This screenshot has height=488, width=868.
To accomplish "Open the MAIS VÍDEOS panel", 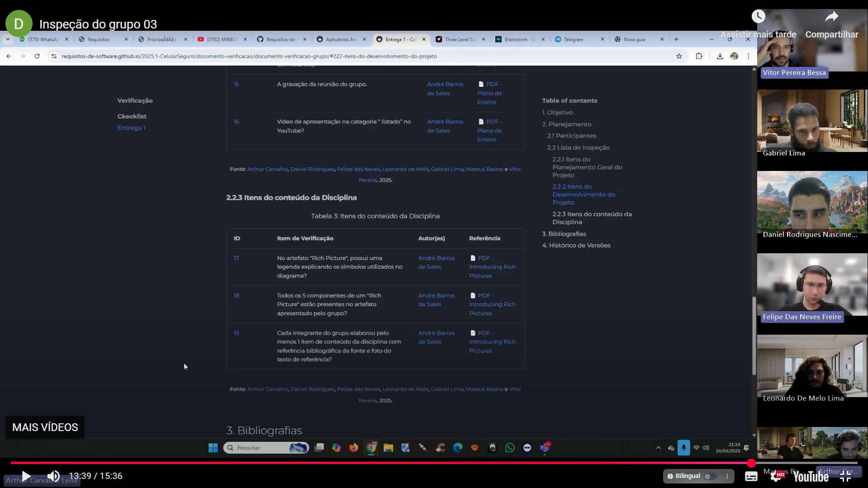I will (x=45, y=427).
